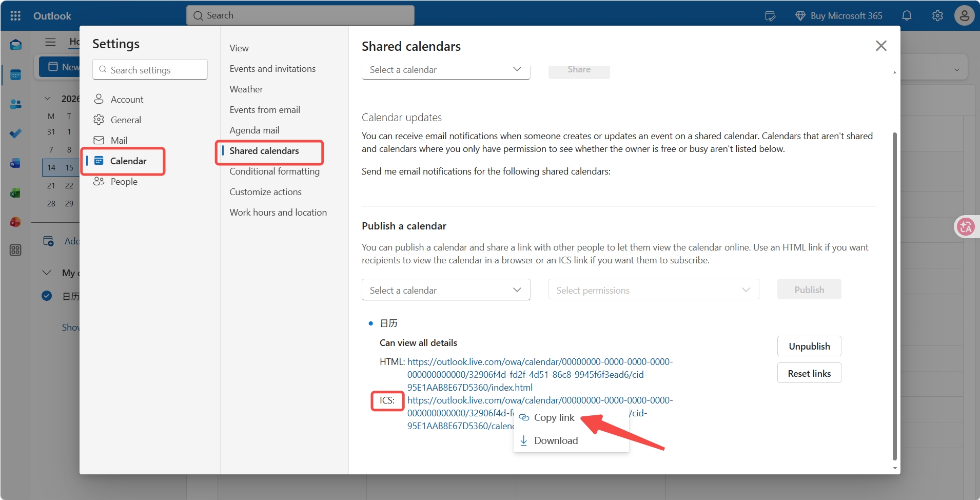
Task: Click the Settings panel vertical scrollbar
Action: click(895, 296)
